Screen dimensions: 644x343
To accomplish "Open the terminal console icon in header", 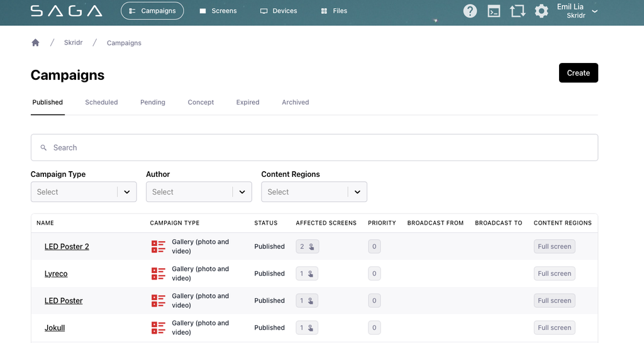I will pos(494,11).
